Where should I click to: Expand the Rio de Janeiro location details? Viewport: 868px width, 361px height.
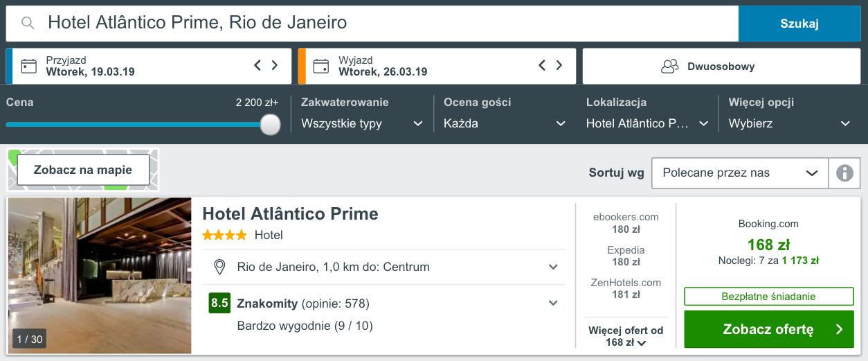click(553, 267)
